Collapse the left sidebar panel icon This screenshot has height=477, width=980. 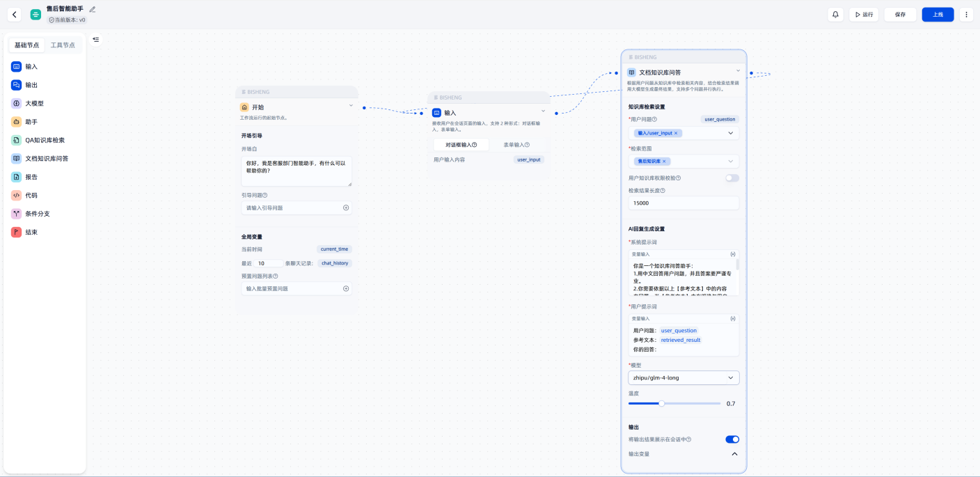[96, 40]
